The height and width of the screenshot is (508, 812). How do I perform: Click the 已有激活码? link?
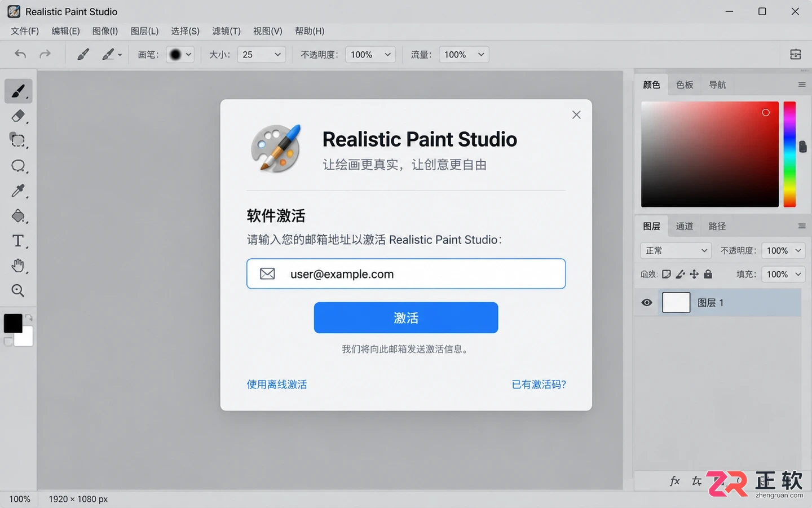(x=539, y=385)
